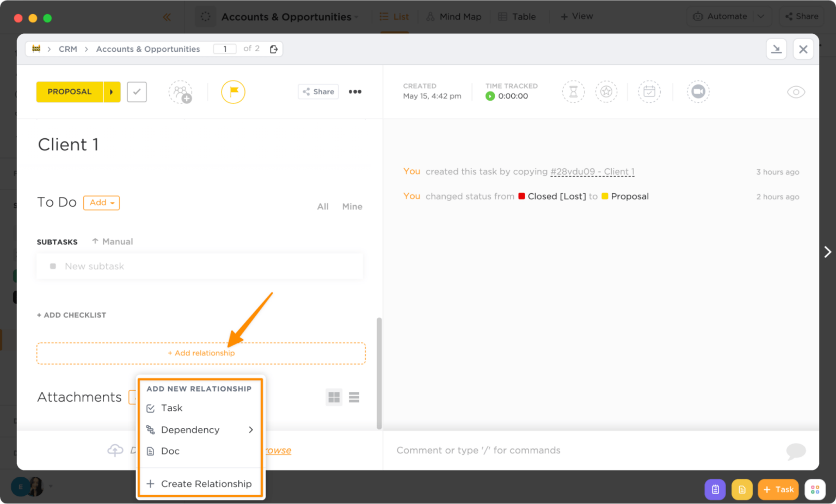The image size is (836, 504).
Task: Assign someone with the add assignee icon
Action: point(181,91)
